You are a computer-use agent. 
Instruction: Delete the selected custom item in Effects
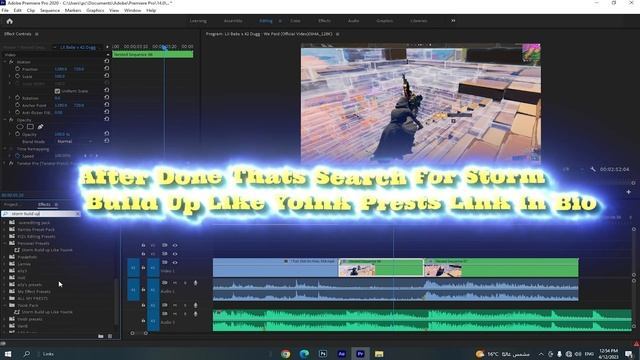[x=110, y=336]
